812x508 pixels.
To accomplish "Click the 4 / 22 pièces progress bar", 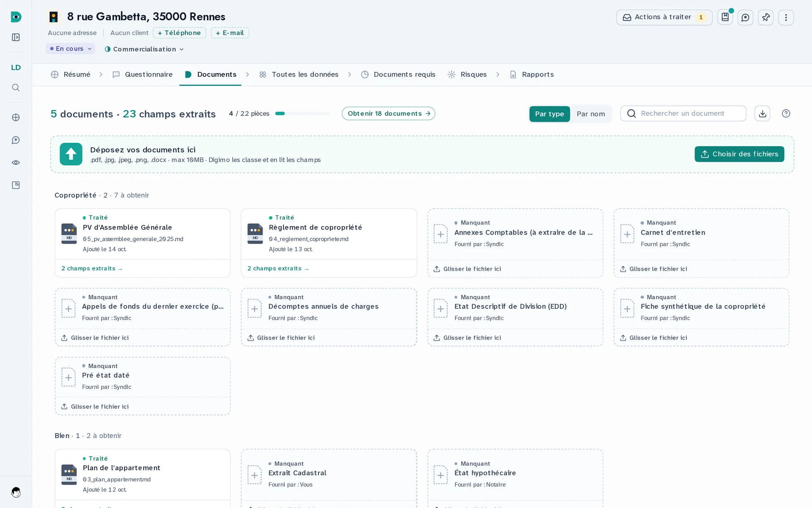I will pos(302,113).
